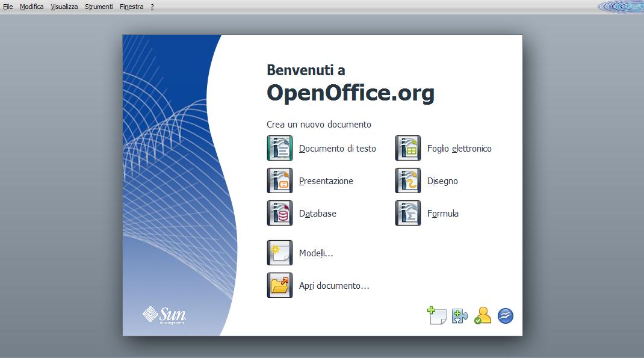Click the get more templates icon
Image resolution: width=644 pixels, height=358 pixels.
pyautogui.click(x=436, y=316)
